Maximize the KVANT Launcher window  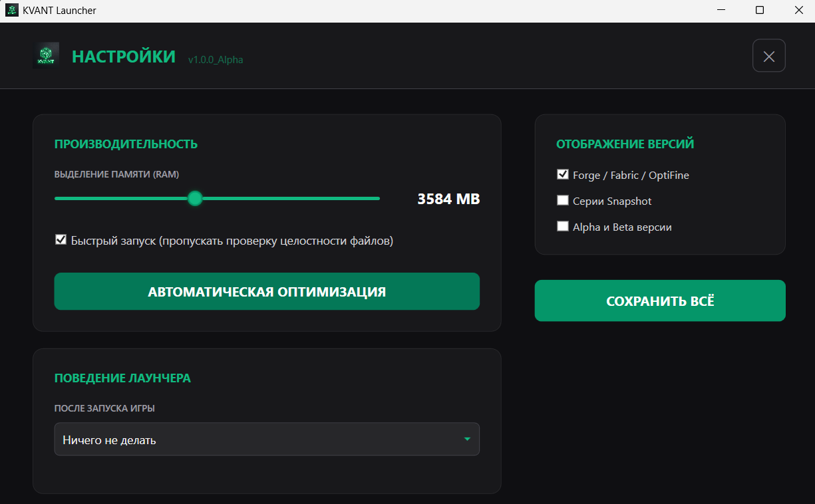760,11
